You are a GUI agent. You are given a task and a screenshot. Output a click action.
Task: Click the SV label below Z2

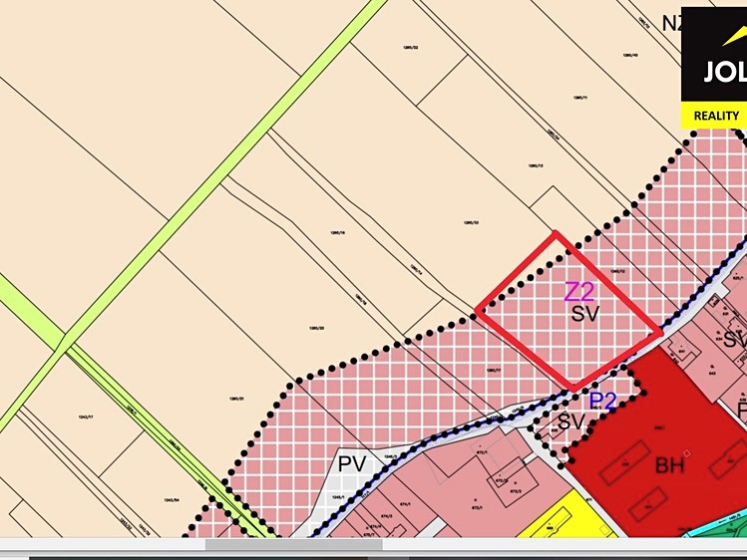pyautogui.click(x=584, y=314)
